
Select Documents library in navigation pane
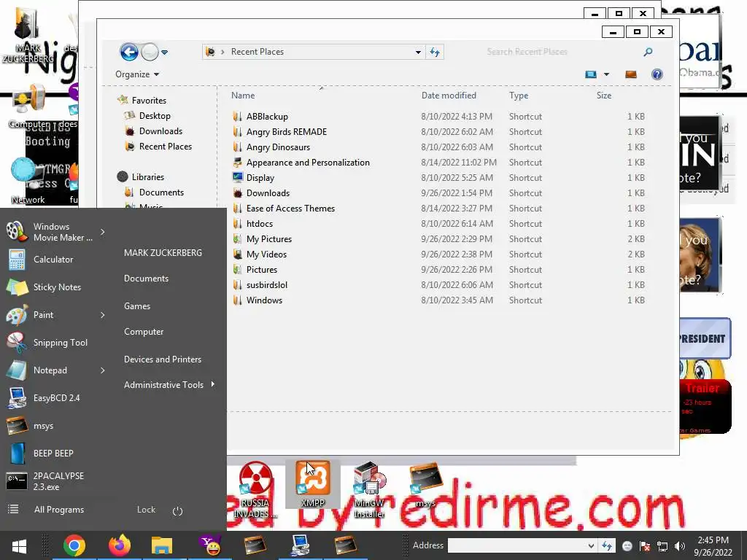(x=161, y=192)
